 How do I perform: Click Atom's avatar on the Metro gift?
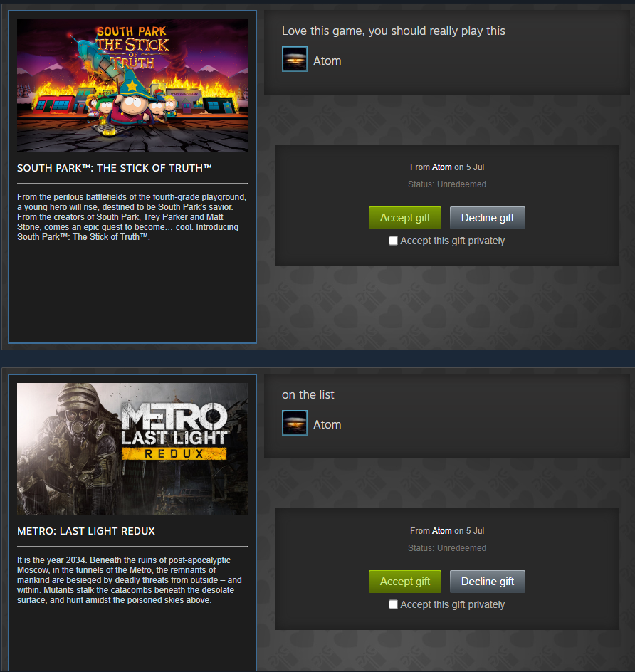tap(294, 423)
